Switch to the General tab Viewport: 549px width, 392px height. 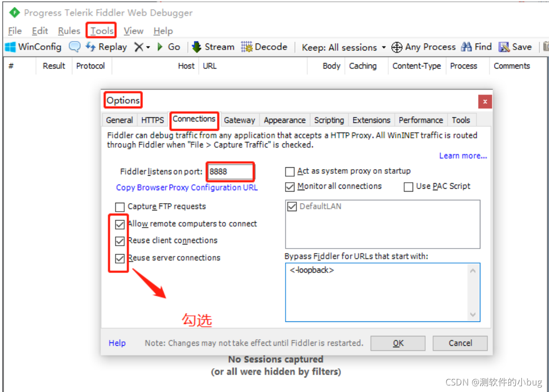click(120, 120)
